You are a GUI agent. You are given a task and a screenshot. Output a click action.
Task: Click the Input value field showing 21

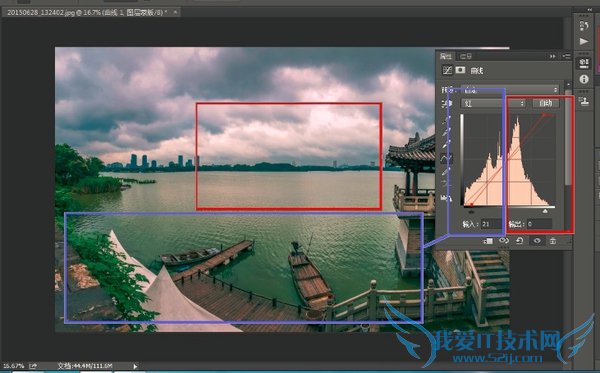(491, 224)
